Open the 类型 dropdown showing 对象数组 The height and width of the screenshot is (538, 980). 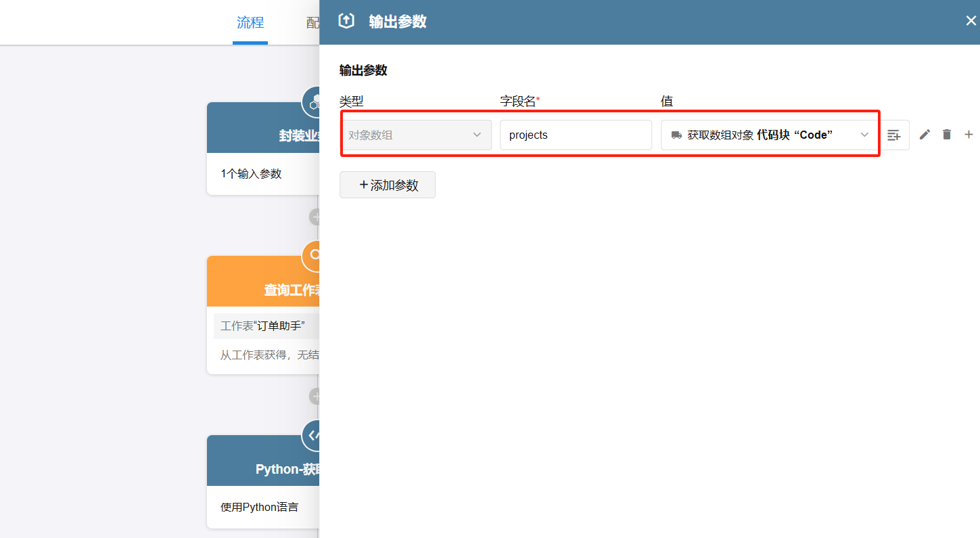pos(415,135)
